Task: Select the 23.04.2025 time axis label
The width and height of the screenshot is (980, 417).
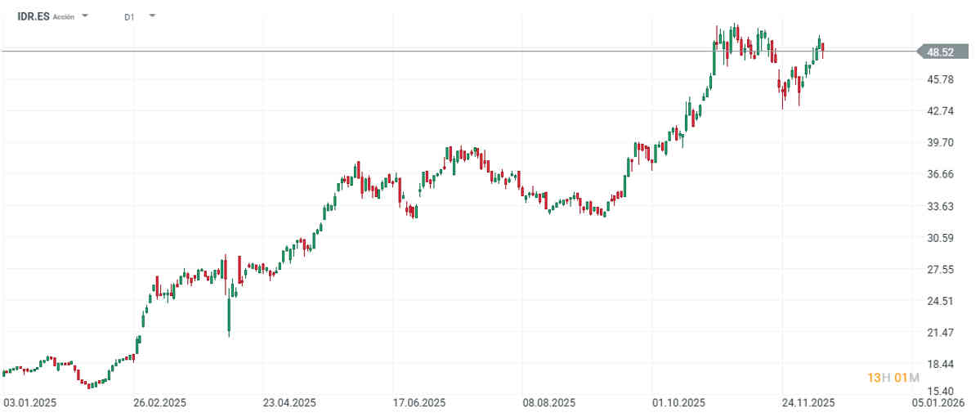Action: coord(289,403)
